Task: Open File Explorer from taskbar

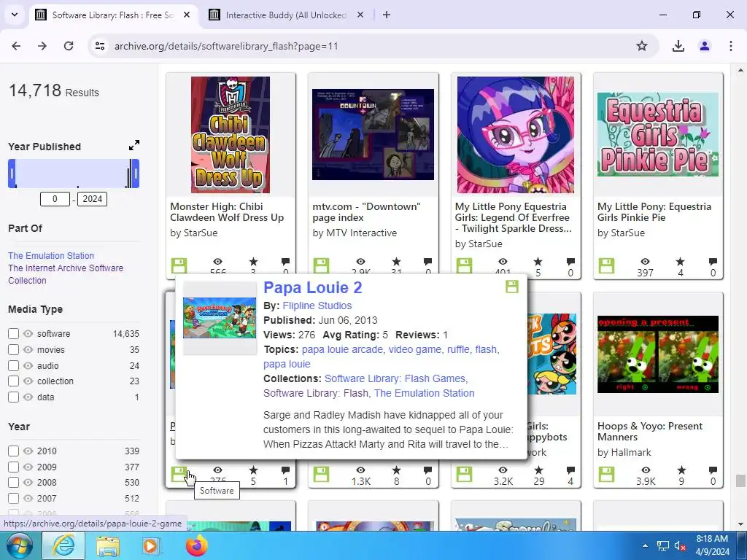Action: pyautogui.click(x=108, y=545)
